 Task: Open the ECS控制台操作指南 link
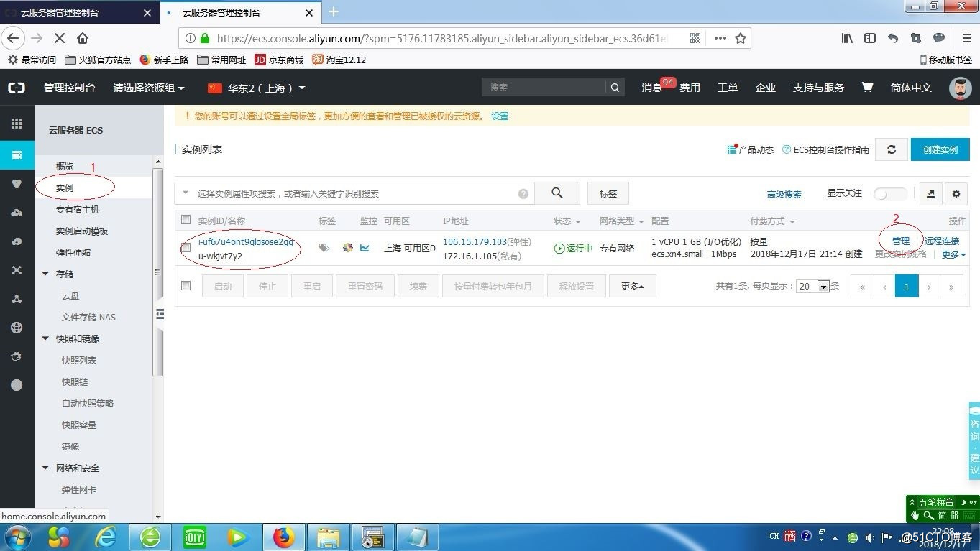point(826,149)
